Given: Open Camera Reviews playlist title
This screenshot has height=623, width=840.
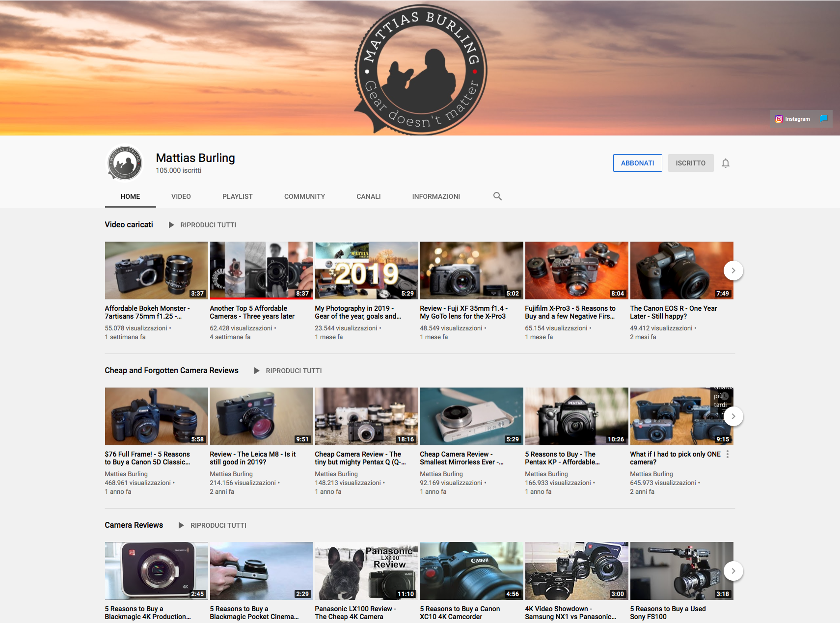Looking at the screenshot, I should (134, 525).
